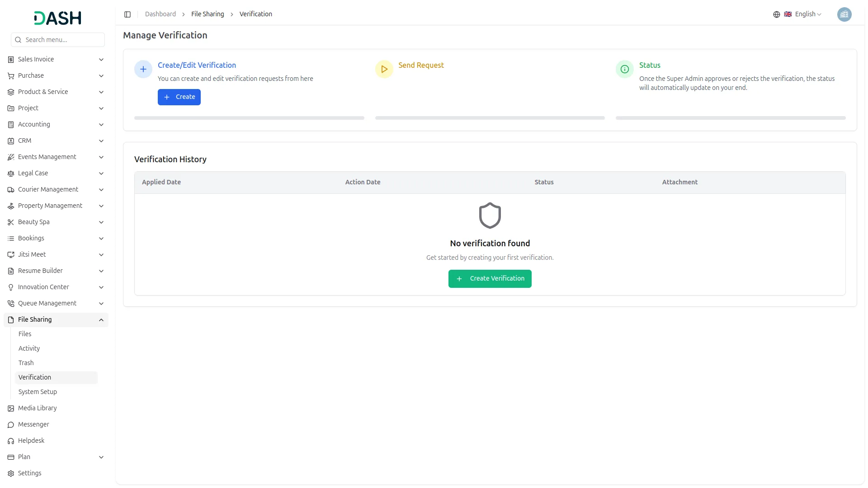Open the Messenger chat bubble icon
868x488 pixels.
click(10, 424)
